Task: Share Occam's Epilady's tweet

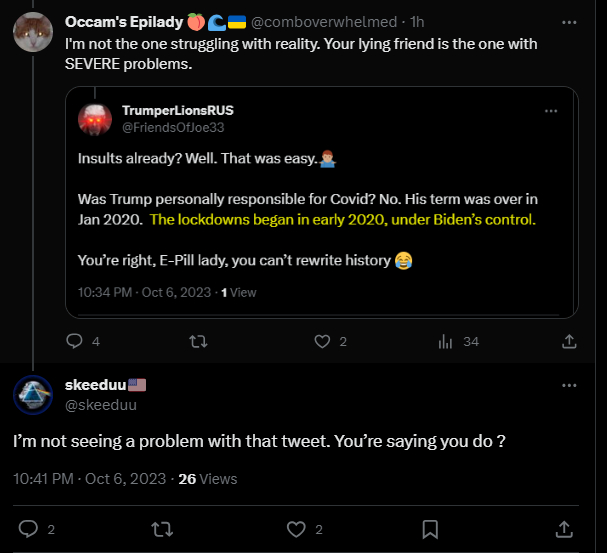Action: pos(569,341)
